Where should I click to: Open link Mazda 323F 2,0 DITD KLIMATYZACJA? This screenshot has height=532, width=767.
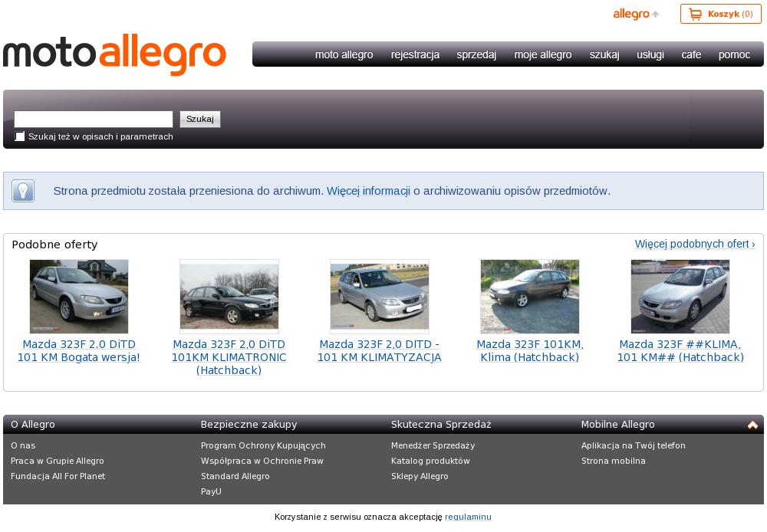[x=380, y=351]
